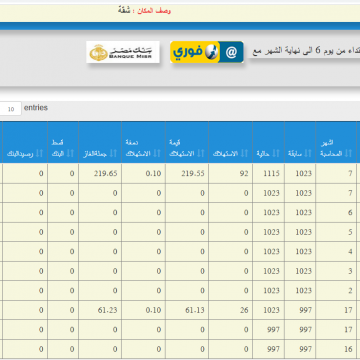This screenshot has height=360, width=360.
Task: Click the sort arrows beside سابقة header
Action: [x=308, y=153]
